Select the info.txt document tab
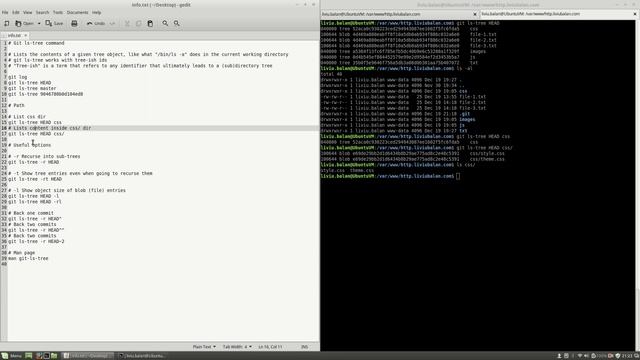The height and width of the screenshot is (360, 640). point(14,36)
